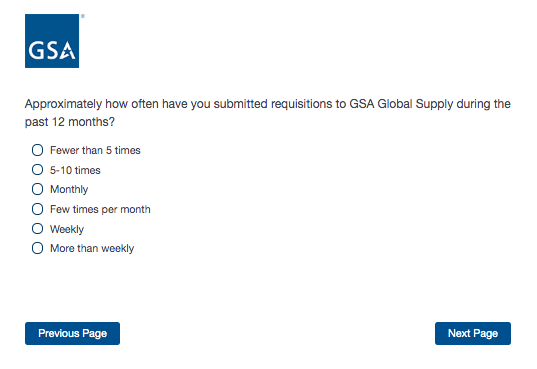Click the registered trademark symbol beside logo

click(83, 16)
